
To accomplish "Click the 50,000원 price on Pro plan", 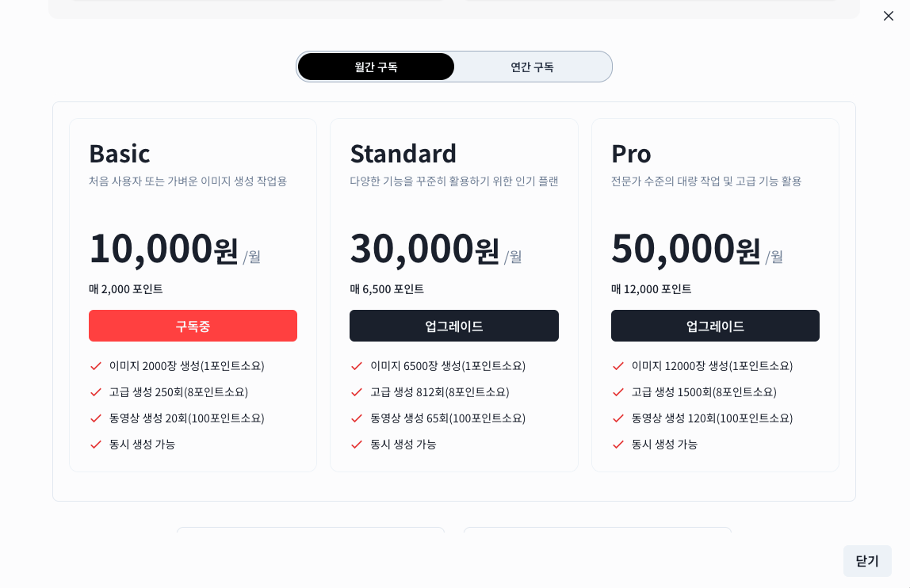I will click(x=683, y=248).
